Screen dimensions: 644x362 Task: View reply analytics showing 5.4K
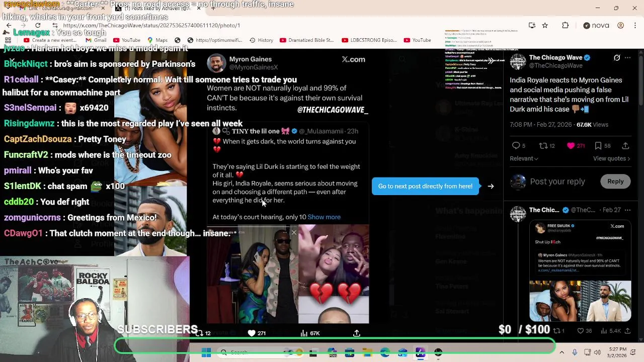coord(611,331)
